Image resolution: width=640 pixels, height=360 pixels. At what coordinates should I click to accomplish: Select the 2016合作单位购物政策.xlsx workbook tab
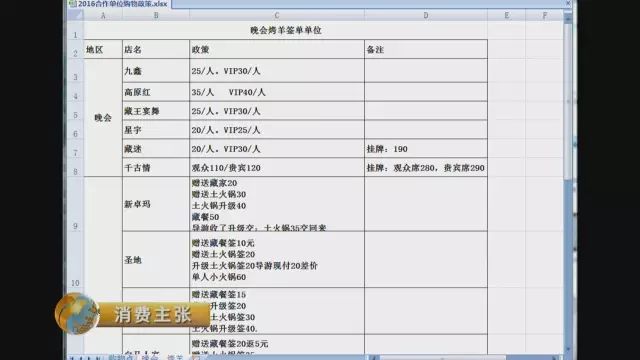coord(119,4)
